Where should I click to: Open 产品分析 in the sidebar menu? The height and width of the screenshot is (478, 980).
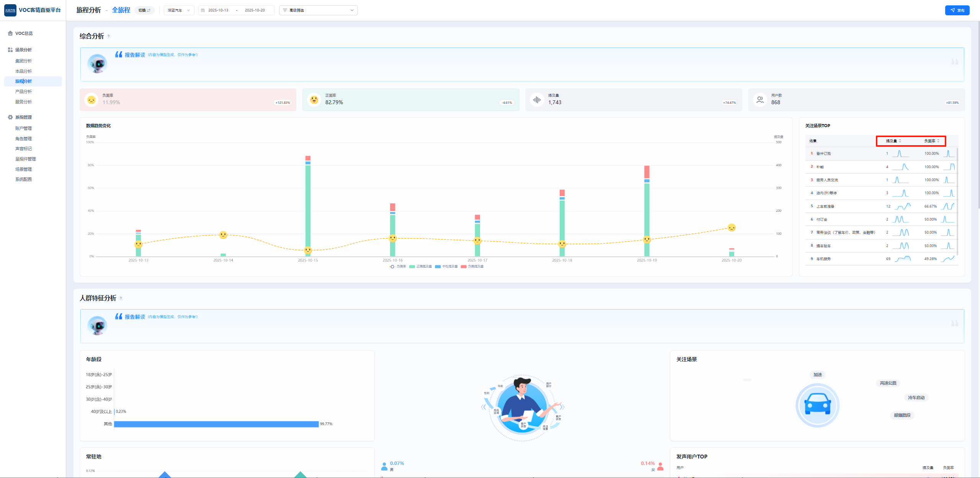point(23,92)
